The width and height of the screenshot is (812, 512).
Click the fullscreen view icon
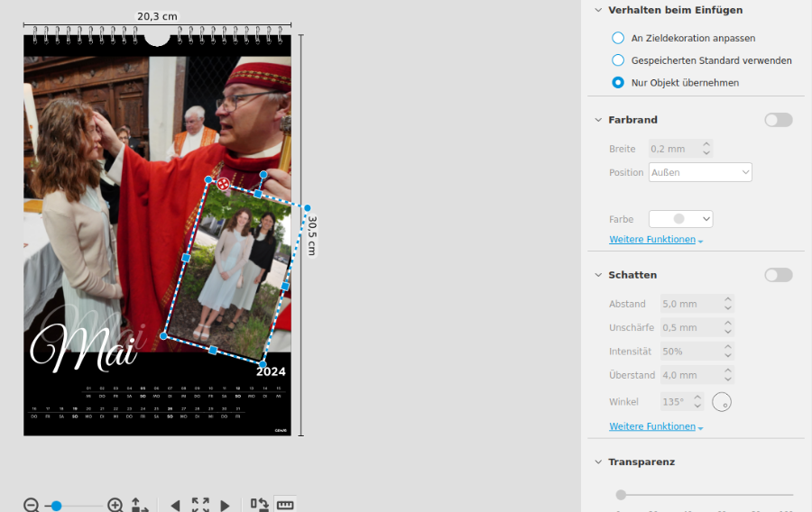pyautogui.click(x=200, y=506)
